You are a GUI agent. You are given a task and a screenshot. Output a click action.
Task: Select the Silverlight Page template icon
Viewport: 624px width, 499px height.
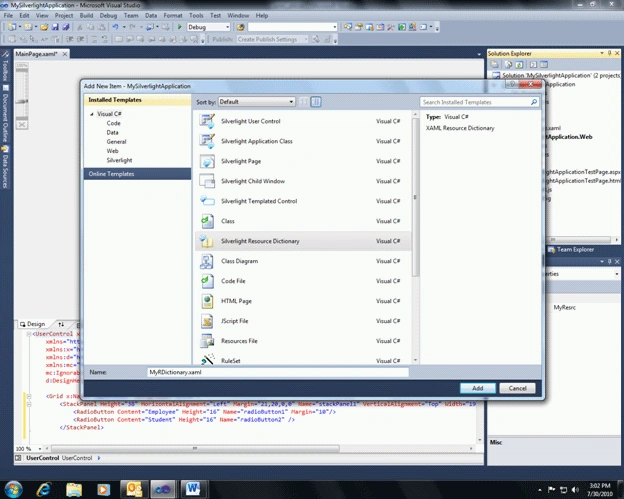click(207, 161)
